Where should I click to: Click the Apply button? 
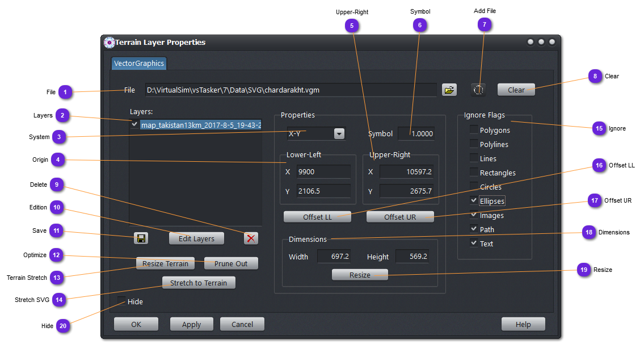(x=191, y=324)
